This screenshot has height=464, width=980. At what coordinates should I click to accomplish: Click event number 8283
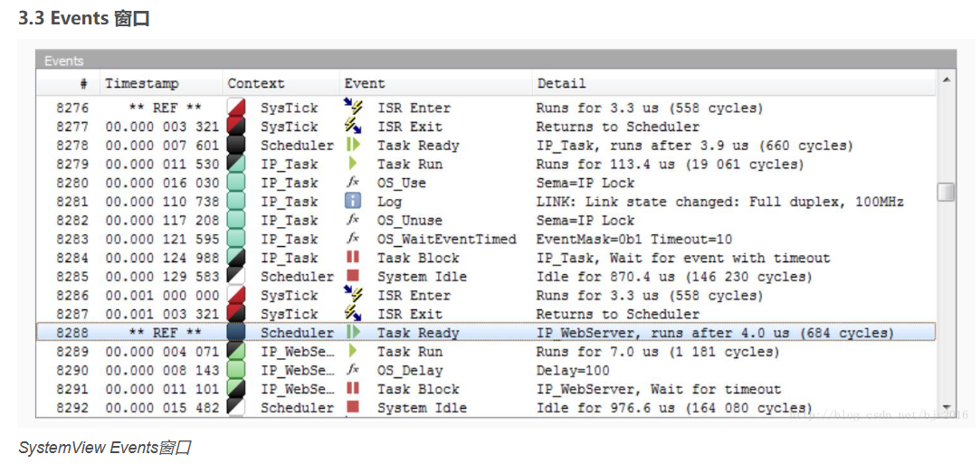(73, 239)
